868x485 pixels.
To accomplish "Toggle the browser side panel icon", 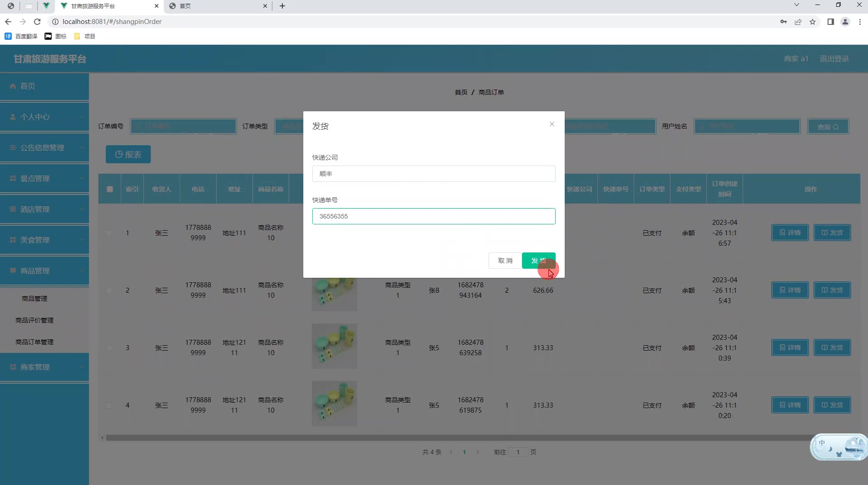I will click(x=830, y=22).
